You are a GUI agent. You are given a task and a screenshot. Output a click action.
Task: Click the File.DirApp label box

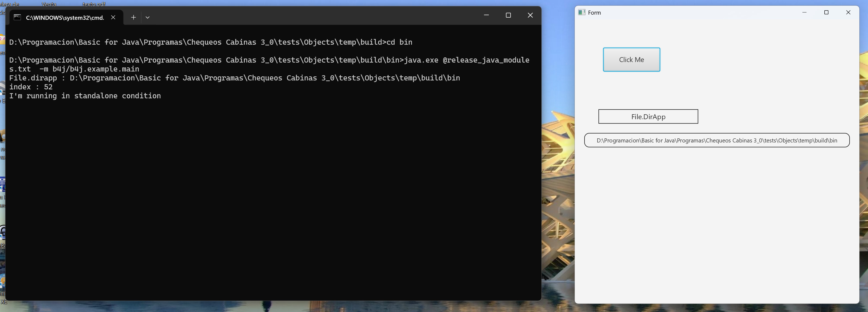[x=648, y=116]
